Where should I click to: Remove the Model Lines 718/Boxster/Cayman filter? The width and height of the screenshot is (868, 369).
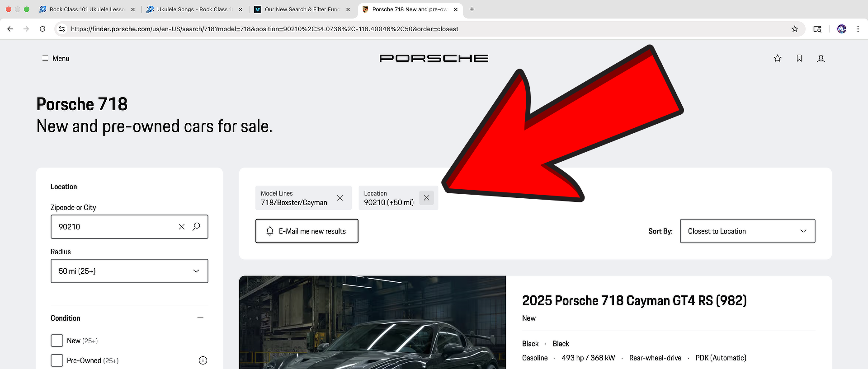point(340,198)
